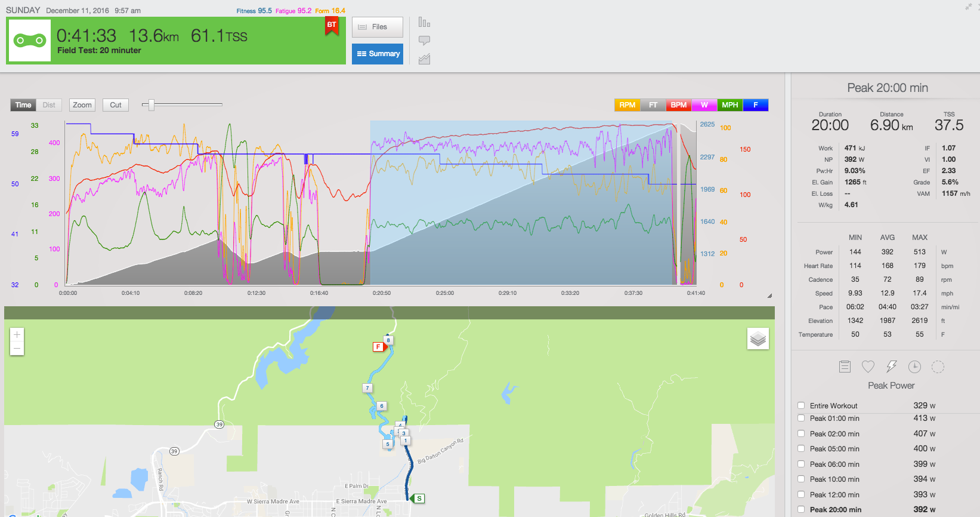Viewport: 980px width, 517px height.
Task: Click the clipboard summary icon in panel
Action: tap(845, 367)
